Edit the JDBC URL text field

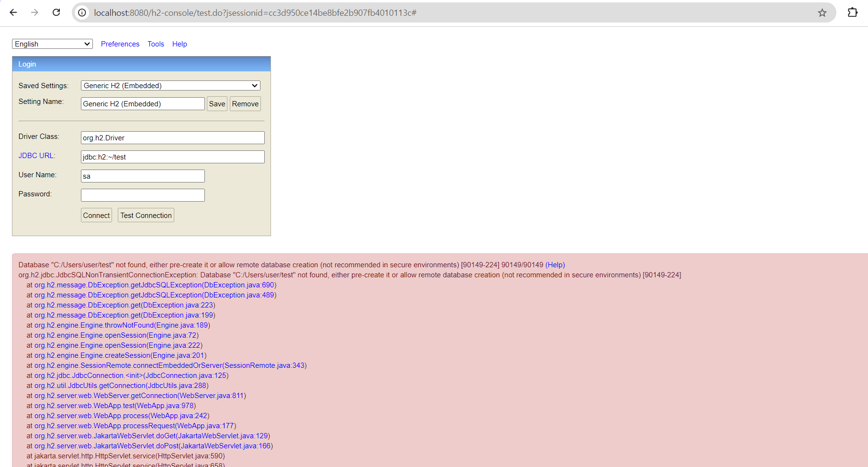coord(172,157)
